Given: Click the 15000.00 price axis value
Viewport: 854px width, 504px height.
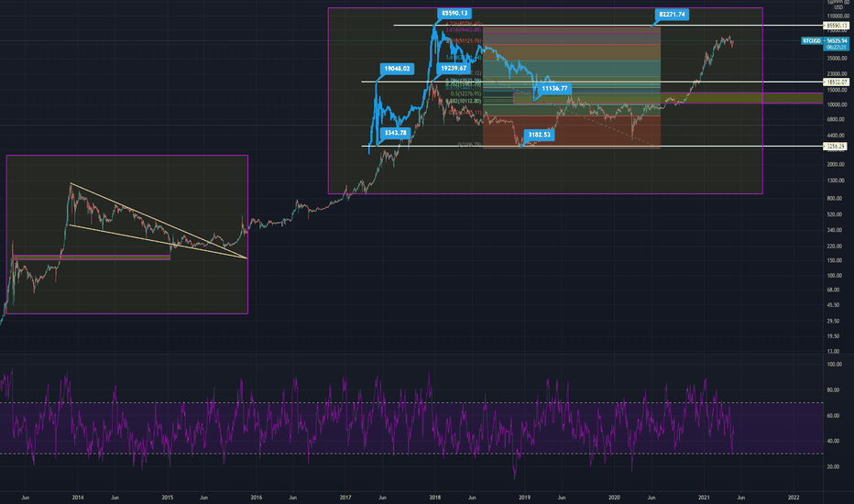Looking at the screenshot, I should (838, 90).
